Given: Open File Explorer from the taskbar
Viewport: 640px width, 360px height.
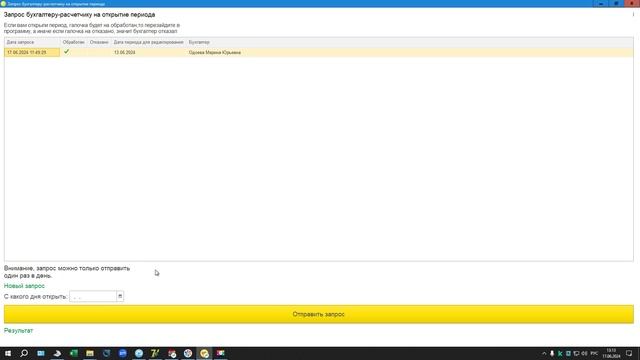Looking at the screenshot, I should tap(90, 353).
